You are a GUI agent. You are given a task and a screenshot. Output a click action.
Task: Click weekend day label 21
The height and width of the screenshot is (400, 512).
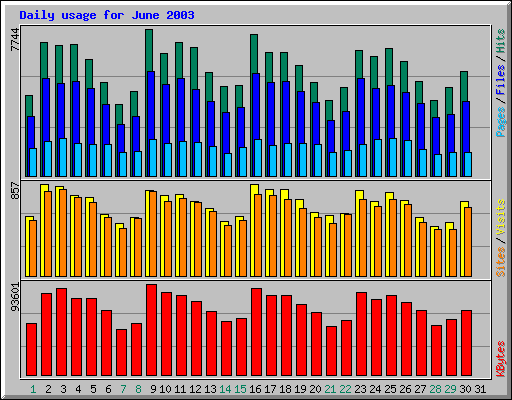click(330, 389)
